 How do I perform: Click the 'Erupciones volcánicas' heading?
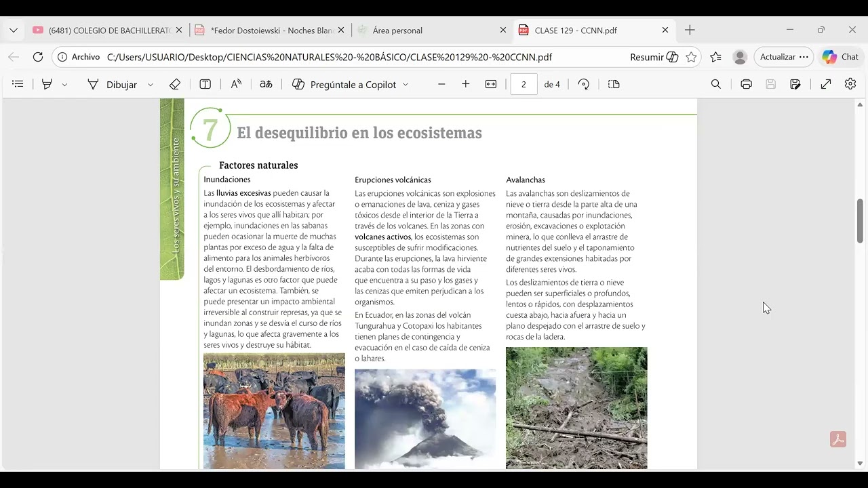(393, 180)
